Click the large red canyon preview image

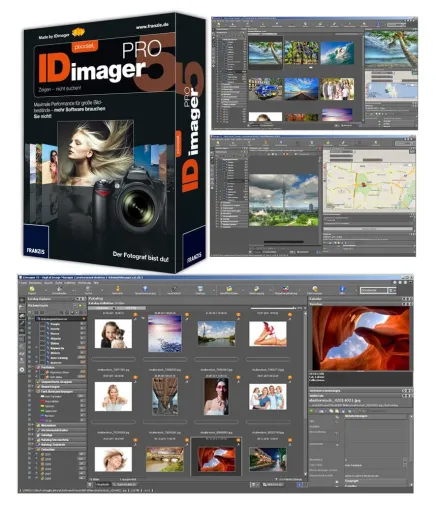[x=361, y=338]
